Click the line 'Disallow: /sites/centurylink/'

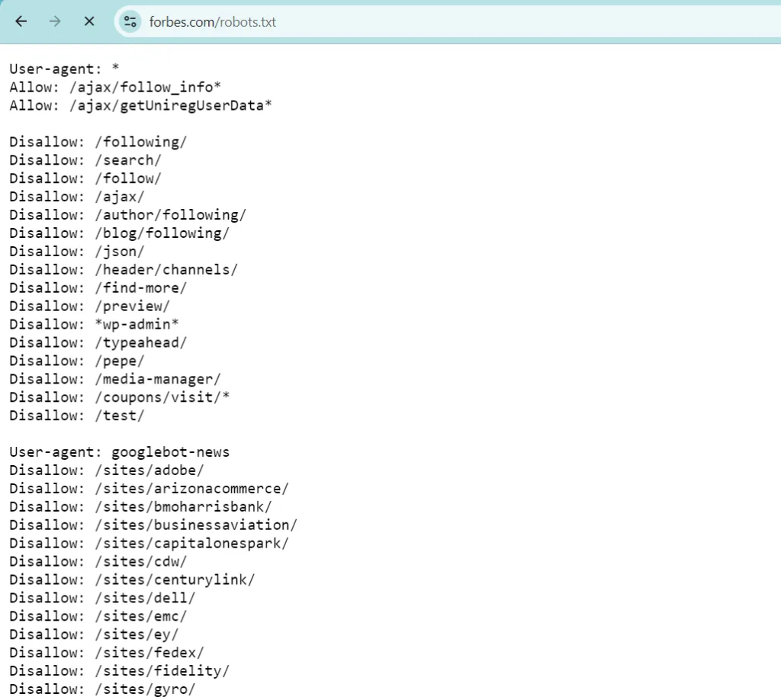coord(132,580)
